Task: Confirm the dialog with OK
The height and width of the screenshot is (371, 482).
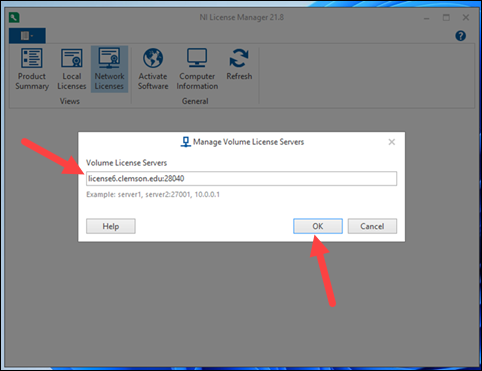Action: coord(318,226)
